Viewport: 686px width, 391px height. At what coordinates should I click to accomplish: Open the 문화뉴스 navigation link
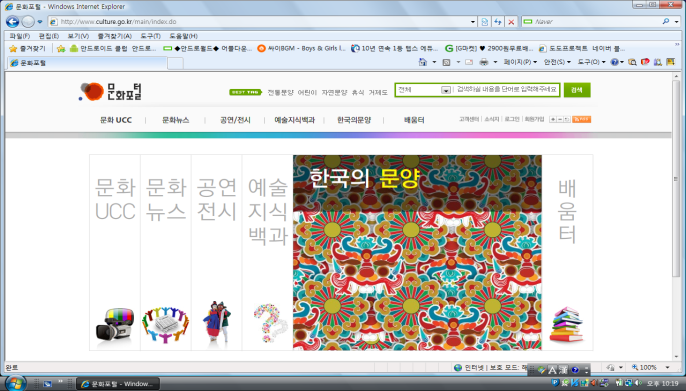[x=175, y=120]
